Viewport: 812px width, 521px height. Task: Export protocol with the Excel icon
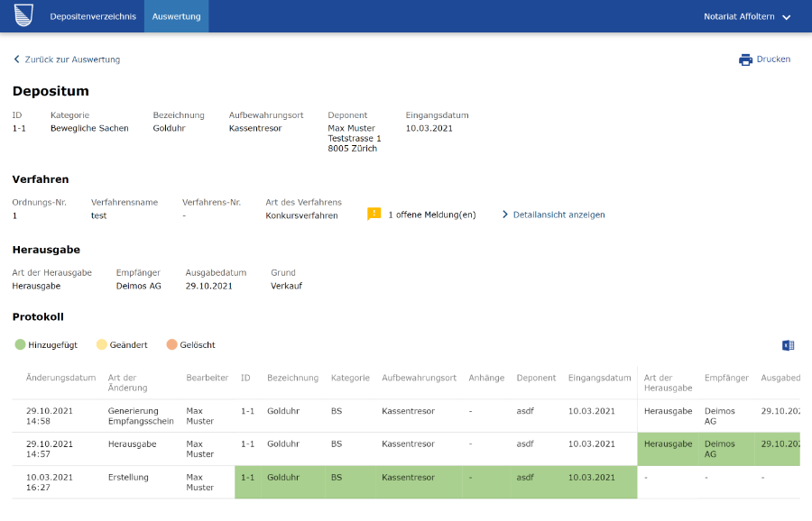788,345
